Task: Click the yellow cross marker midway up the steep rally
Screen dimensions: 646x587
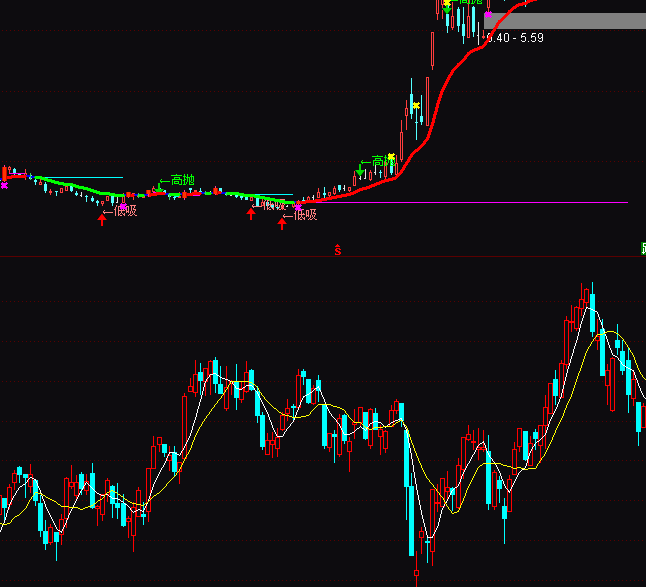Action: coord(416,105)
